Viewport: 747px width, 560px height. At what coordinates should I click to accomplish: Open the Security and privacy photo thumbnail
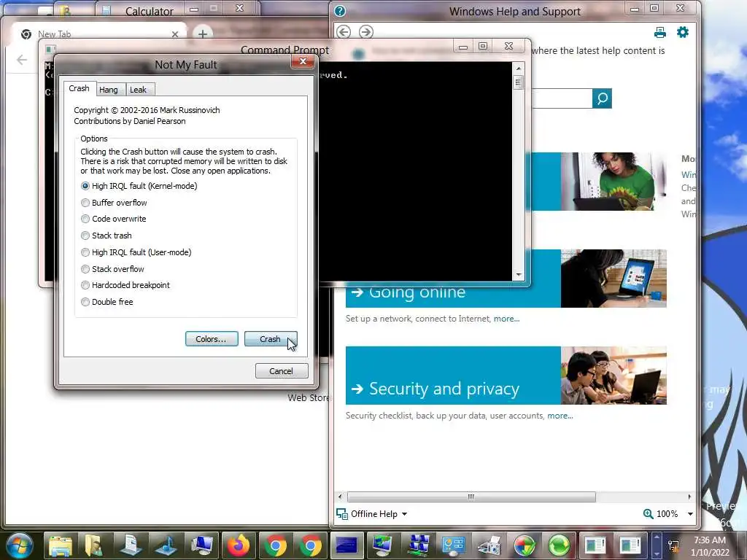[x=614, y=376]
